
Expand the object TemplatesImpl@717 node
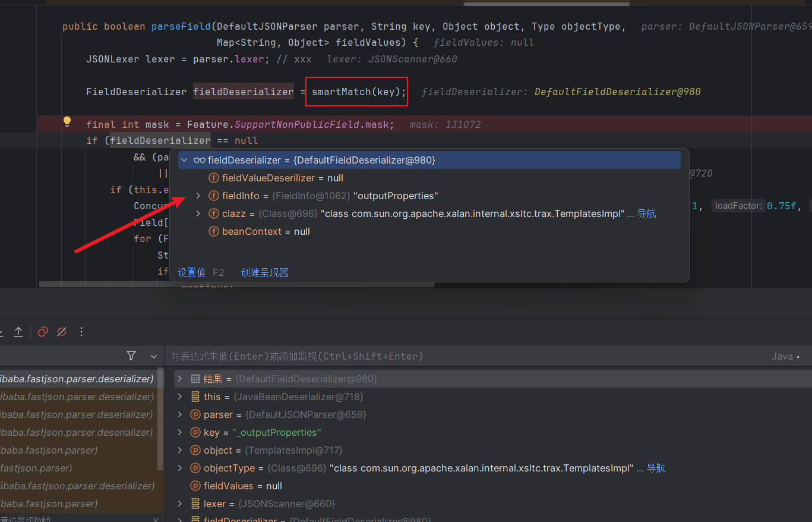click(x=179, y=450)
